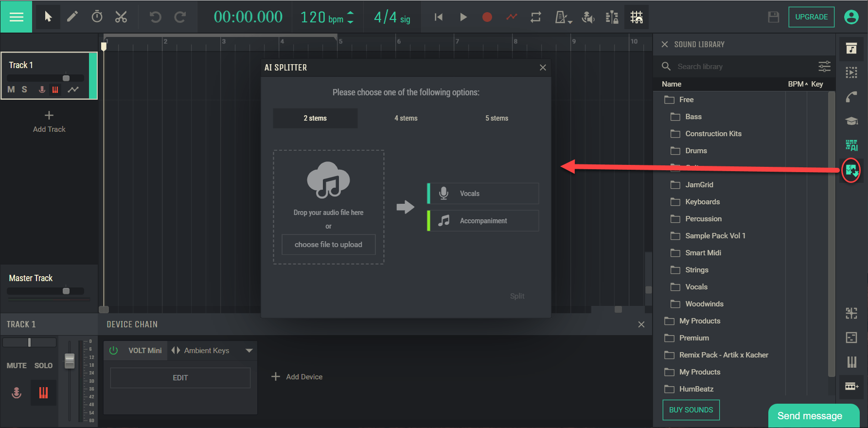
Task: Mute Track 1 with M button
Action: point(11,89)
